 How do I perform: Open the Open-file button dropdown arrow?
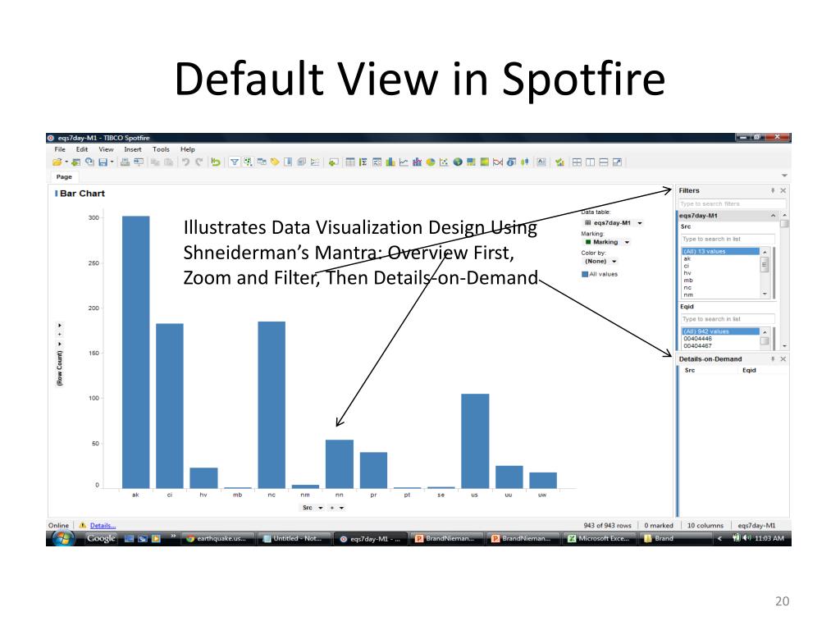[66, 162]
